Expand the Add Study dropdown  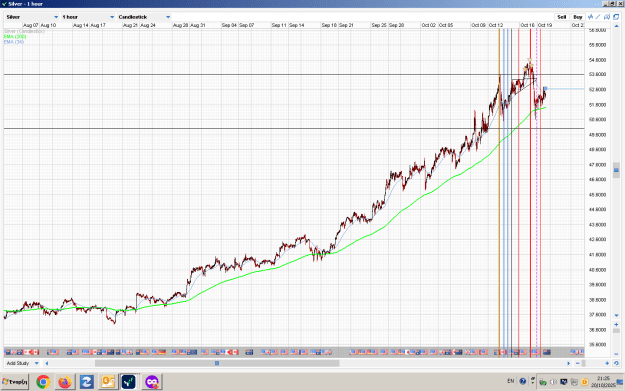tap(22, 363)
